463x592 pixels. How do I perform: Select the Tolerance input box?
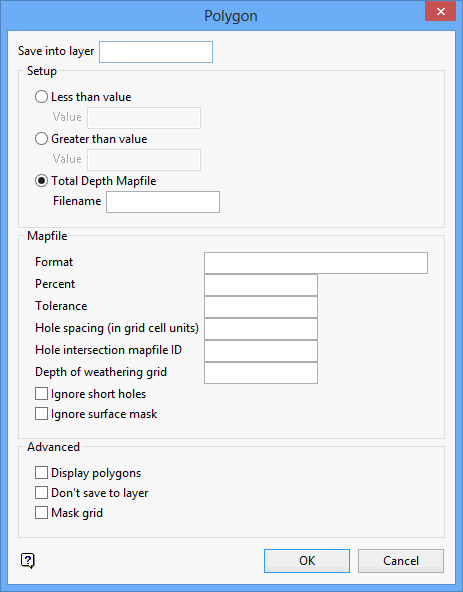(261, 307)
